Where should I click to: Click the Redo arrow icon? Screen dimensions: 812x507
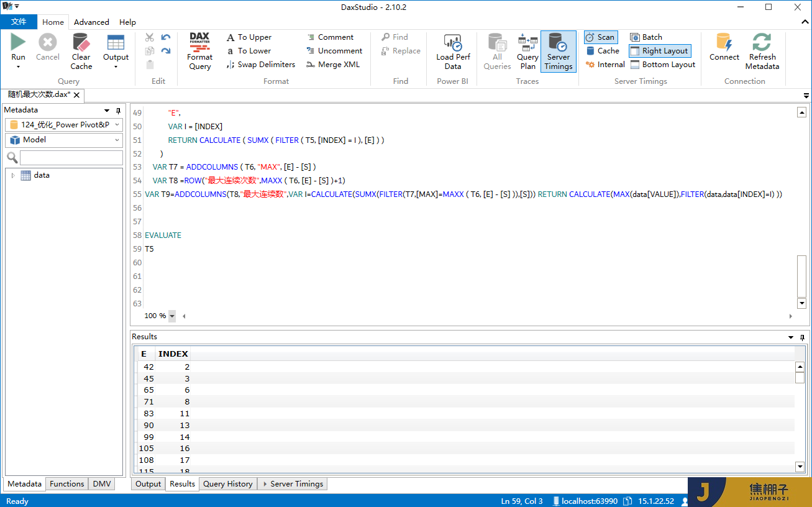tap(165, 51)
